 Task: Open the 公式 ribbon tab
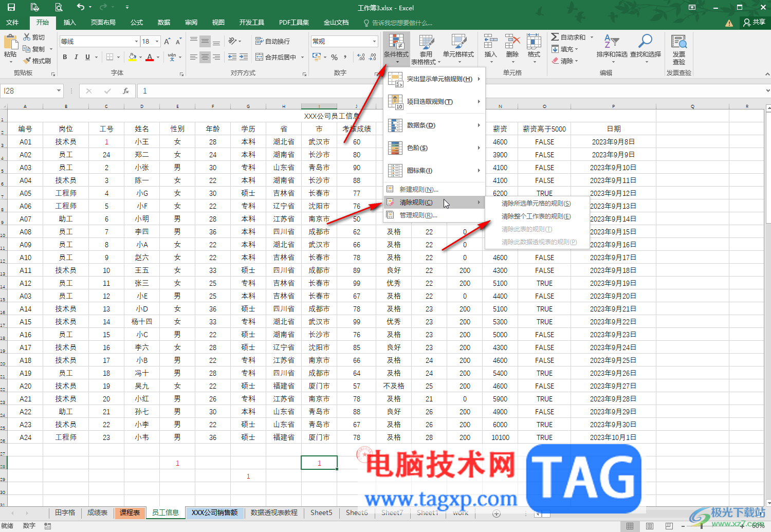[137, 23]
